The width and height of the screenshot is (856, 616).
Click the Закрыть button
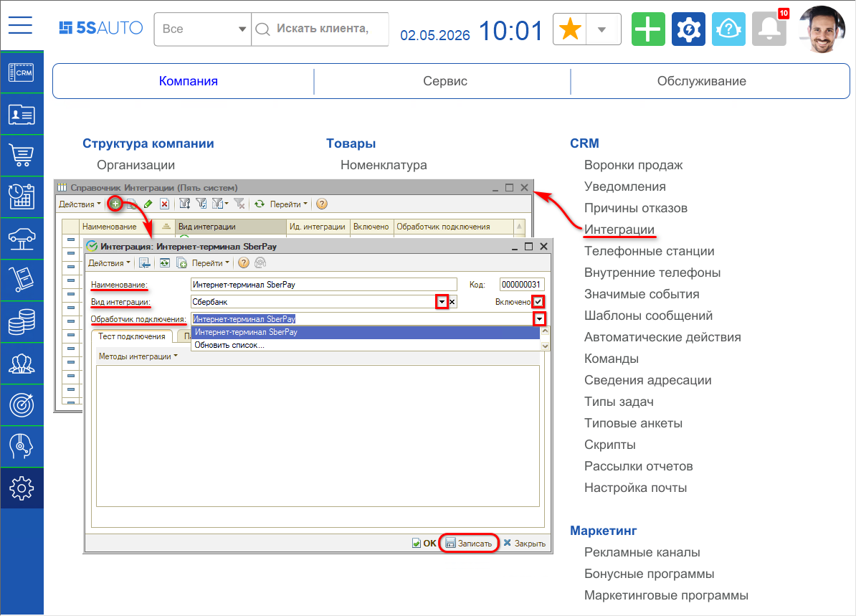point(524,544)
